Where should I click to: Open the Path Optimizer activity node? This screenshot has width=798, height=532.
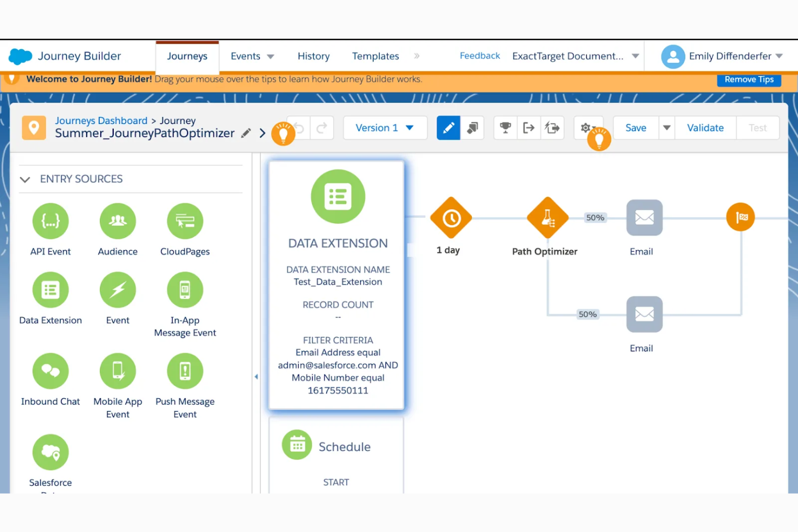[548, 218]
